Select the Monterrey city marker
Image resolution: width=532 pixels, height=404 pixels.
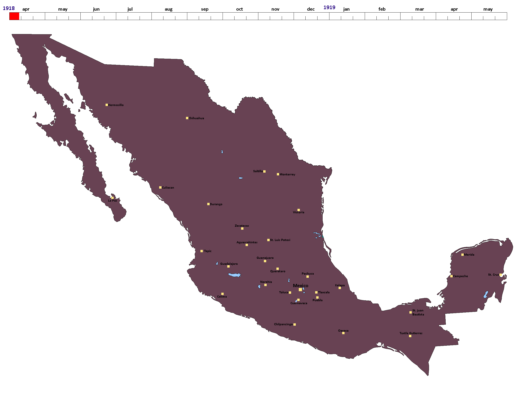(278, 174)
